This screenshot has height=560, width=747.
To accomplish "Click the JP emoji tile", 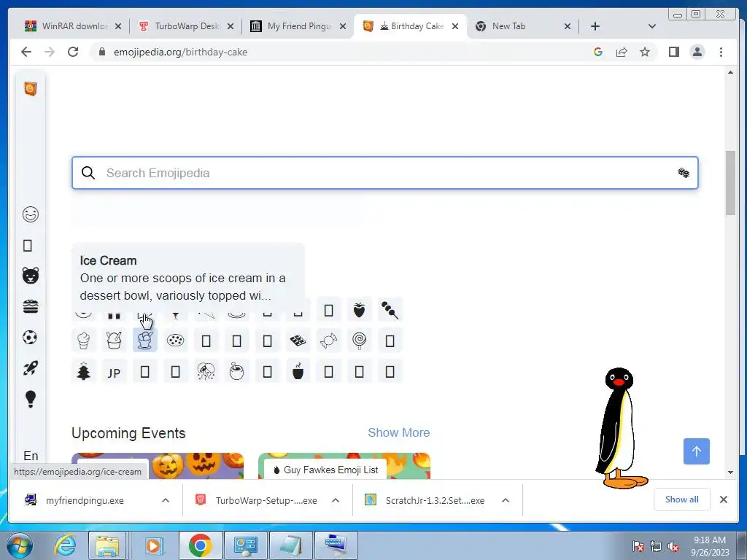I will [114, 371].
